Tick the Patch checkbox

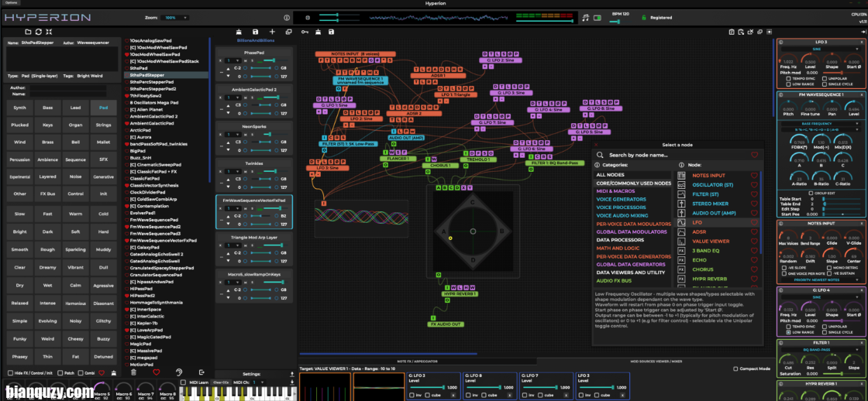60,373
